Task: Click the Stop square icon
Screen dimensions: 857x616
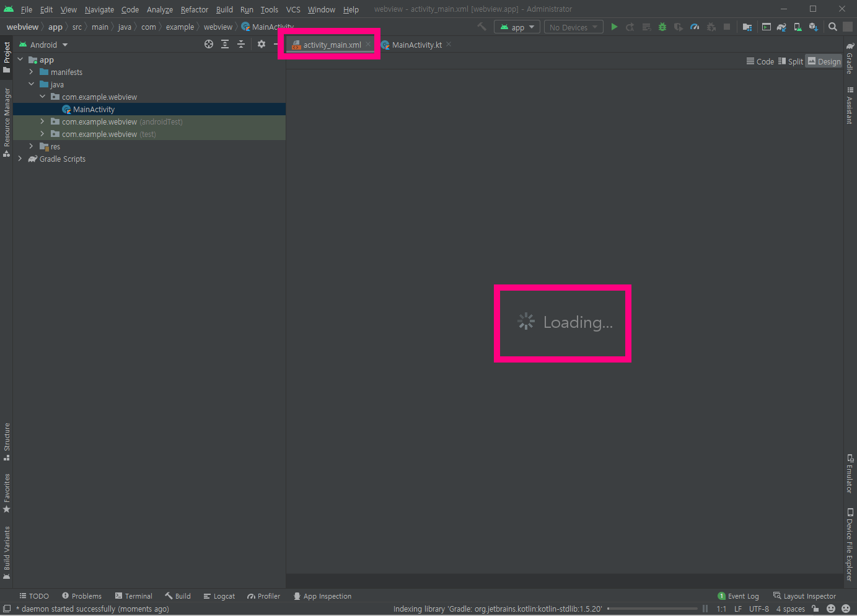Action: (x=727, y=27)
